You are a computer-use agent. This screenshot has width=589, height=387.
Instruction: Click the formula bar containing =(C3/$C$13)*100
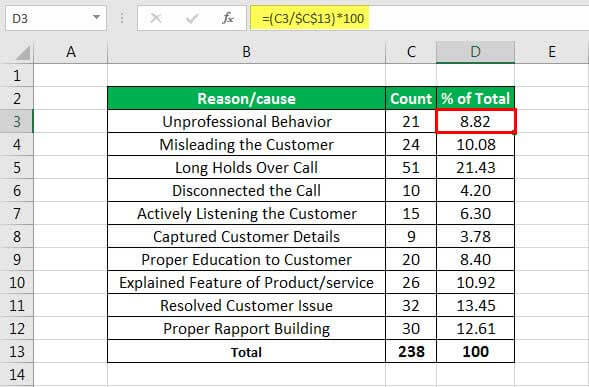[x=419, y=18]
